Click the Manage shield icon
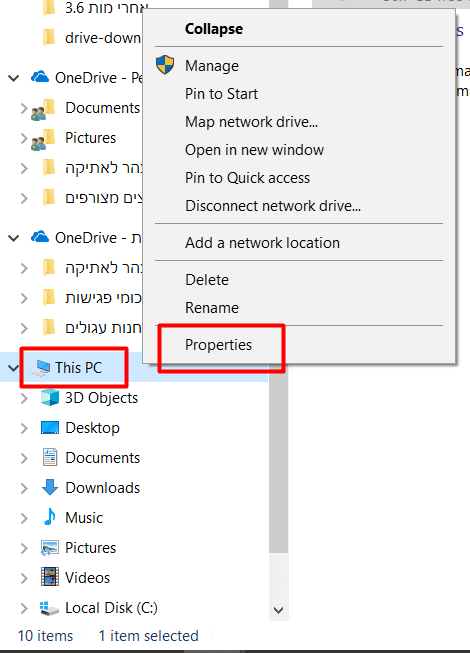Screen dimensions: 470x653 (x=165, y=65)
